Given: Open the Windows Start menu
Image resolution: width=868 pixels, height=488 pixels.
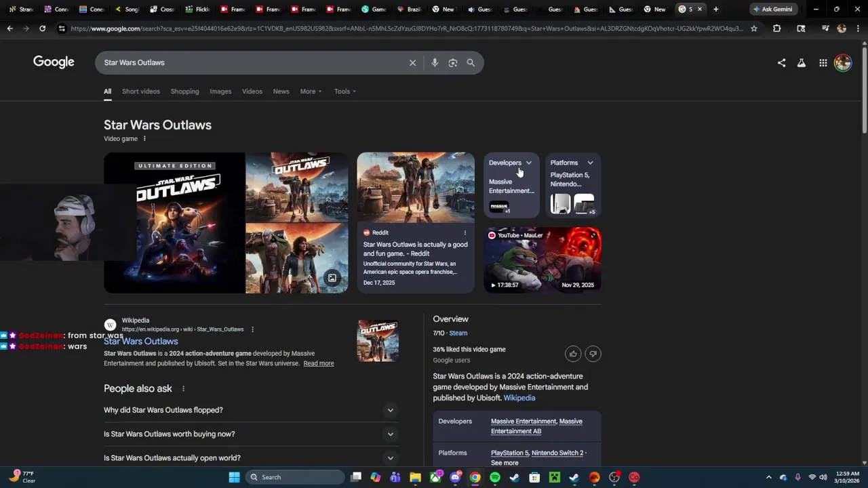Looking at the screenshot, I should pyautogui.click(x=234, y=477).
